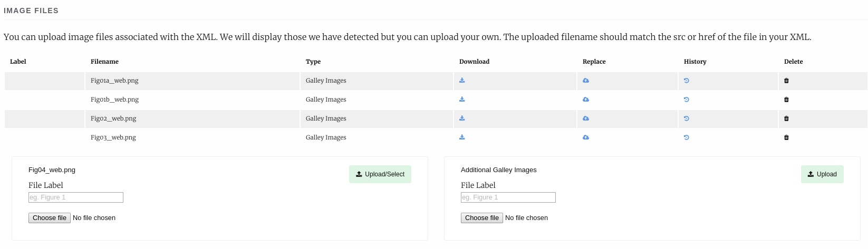This screenshot has height=249, width=868.
Task: Download Fig01b_web.png galley image
Action: pyautogui.click(x=462, y=99)
